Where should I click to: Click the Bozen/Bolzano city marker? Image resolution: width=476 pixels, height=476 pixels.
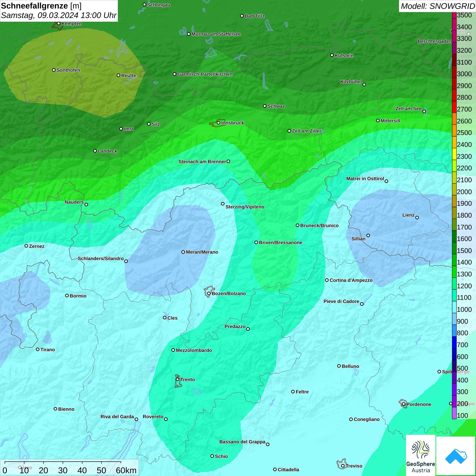pos(209,293)
